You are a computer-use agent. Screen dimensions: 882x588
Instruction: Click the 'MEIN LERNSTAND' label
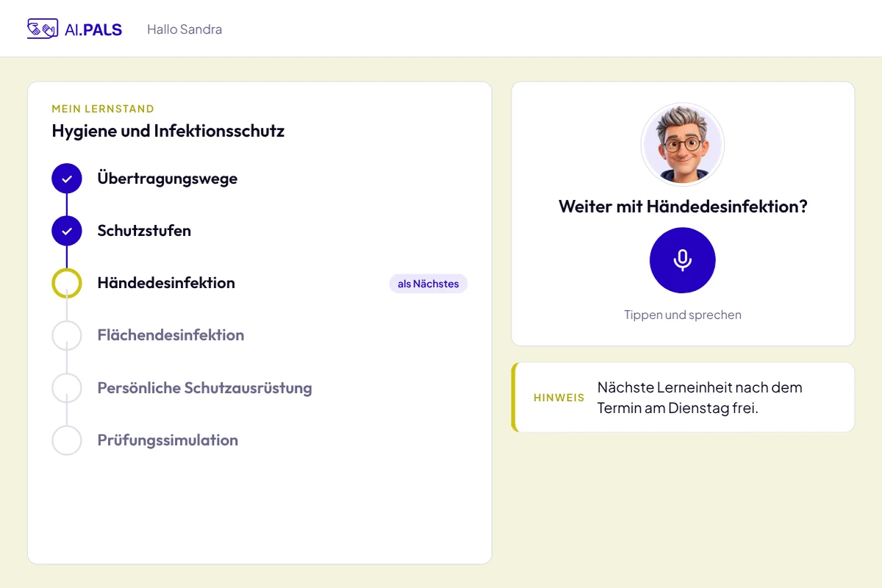pos(103,109)
